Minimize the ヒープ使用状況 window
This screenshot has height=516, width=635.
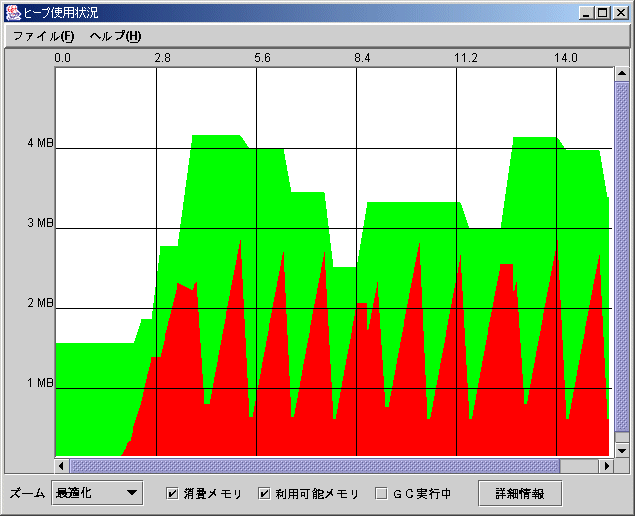coord(586,13)
